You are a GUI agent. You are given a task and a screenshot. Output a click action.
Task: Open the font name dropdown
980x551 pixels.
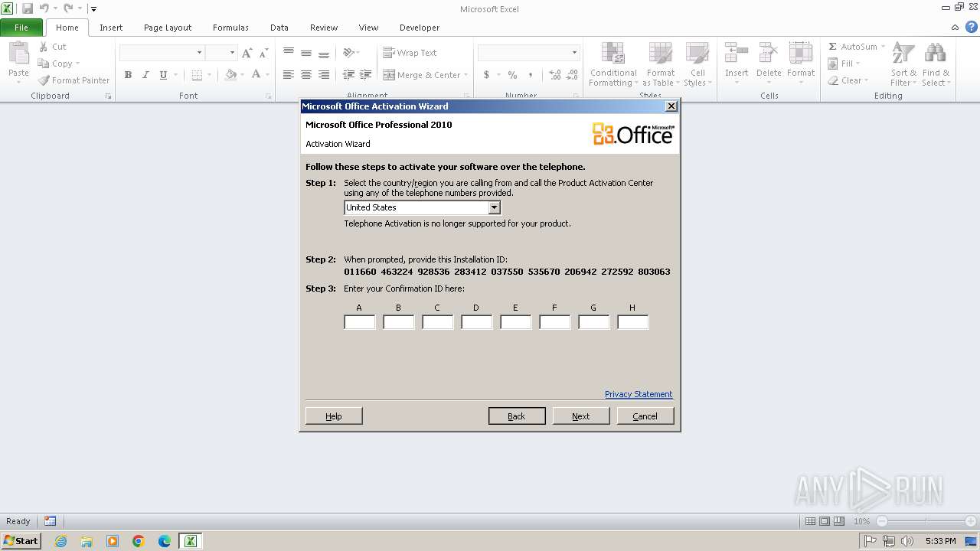tap(200, 53)
